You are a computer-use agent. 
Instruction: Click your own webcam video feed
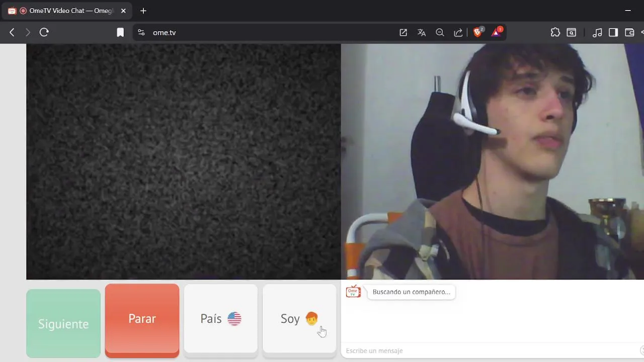pos(493,161)
